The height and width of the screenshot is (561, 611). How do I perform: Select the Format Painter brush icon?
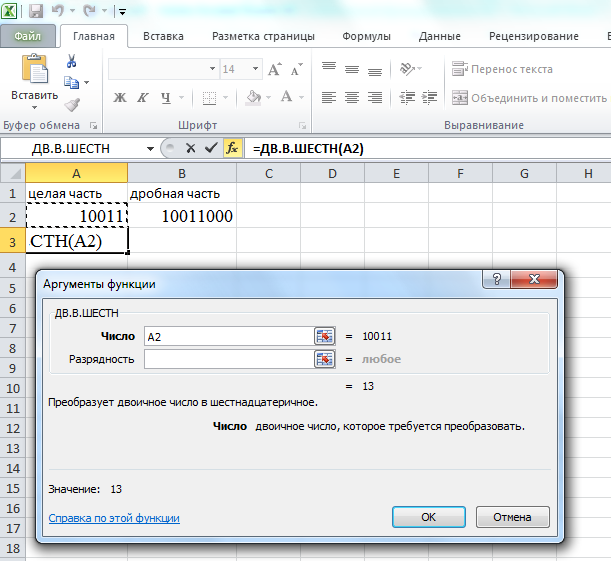(x=72, y=105)
